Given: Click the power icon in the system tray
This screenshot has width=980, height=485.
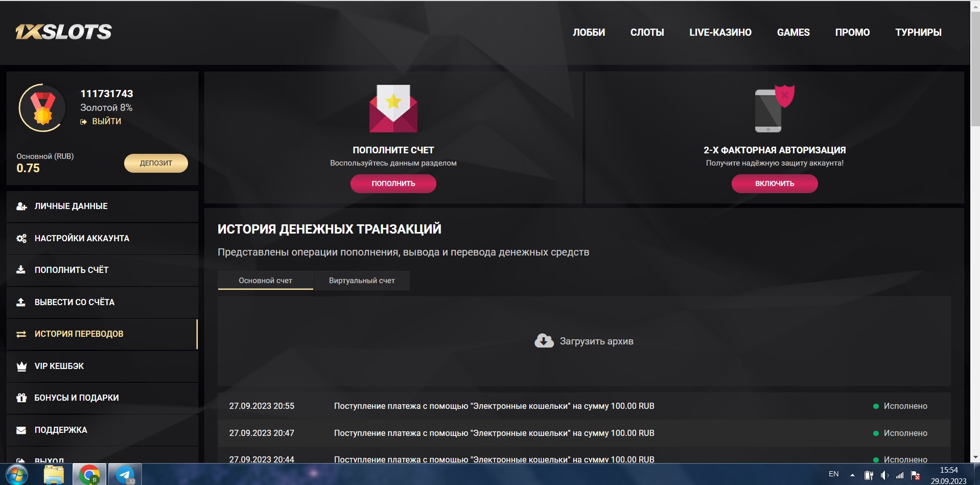Looking at the screenshot, I should click(x=869, y=475).
